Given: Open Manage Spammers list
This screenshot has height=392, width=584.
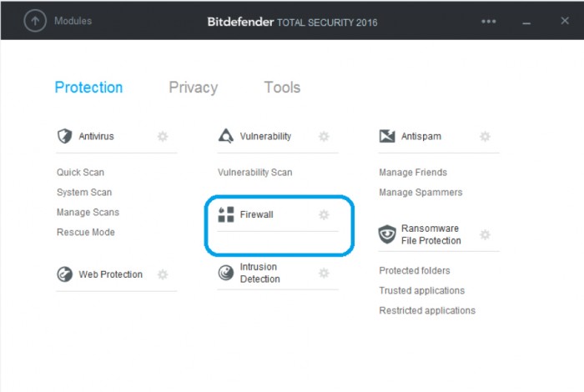Looking at the screenshot, I should [x=420, y=193].
